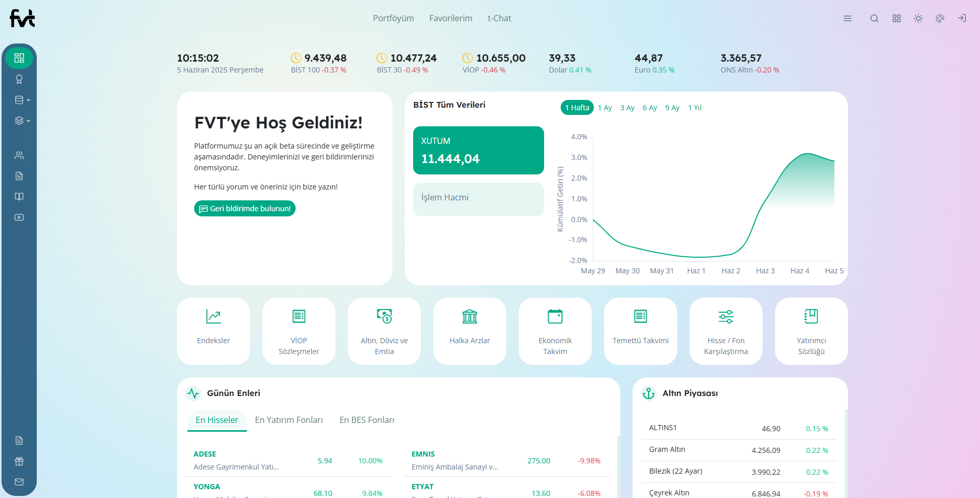Open the Halka Arzlar card
The image size is (980, 498).
(470, 331)
